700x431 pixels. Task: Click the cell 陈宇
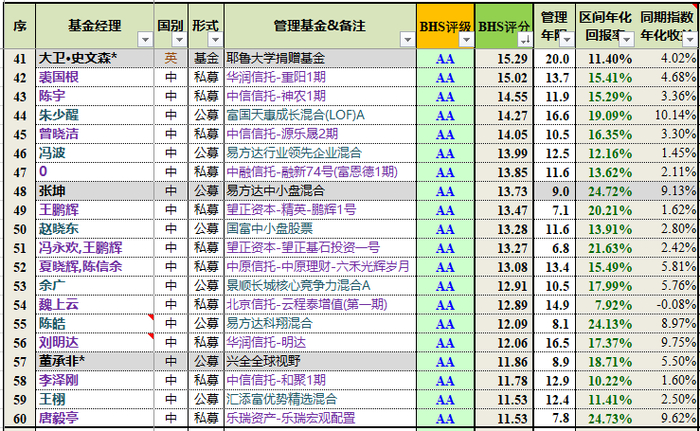coord(95,96)
